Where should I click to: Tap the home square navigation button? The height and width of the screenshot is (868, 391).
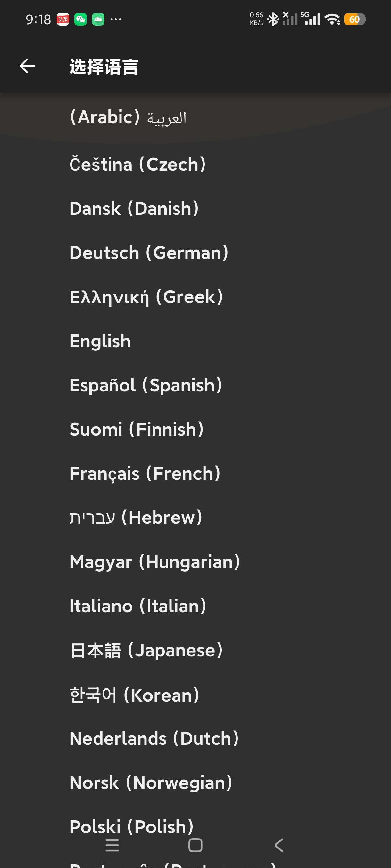[195, 845]
